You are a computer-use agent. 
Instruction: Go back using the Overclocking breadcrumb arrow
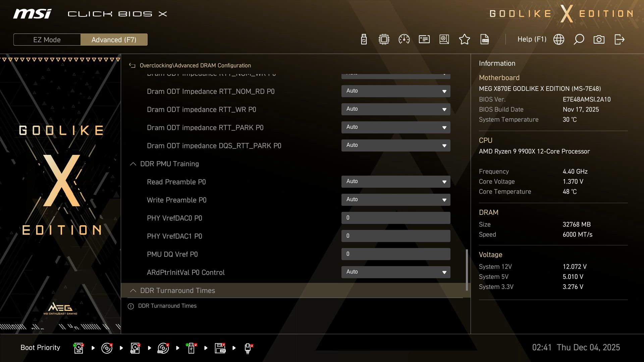pyautogui.click(x=131, y=65)
